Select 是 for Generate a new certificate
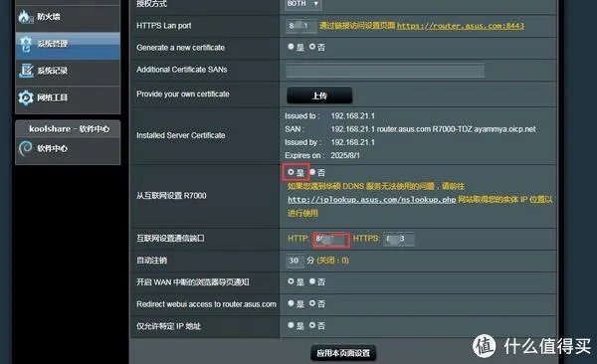Image resolution: width=597 pixels, height=364 pixels. (292, 47)
